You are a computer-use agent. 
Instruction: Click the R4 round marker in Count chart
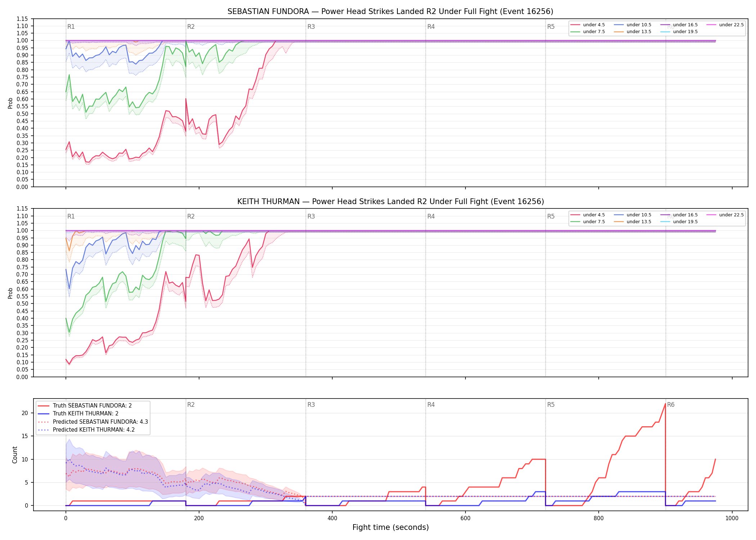tap(431, 405)
